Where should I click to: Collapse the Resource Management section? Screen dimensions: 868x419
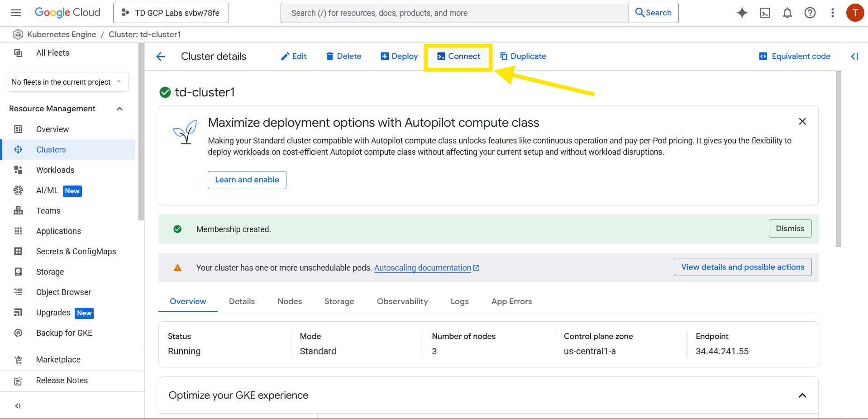[119, 109]
